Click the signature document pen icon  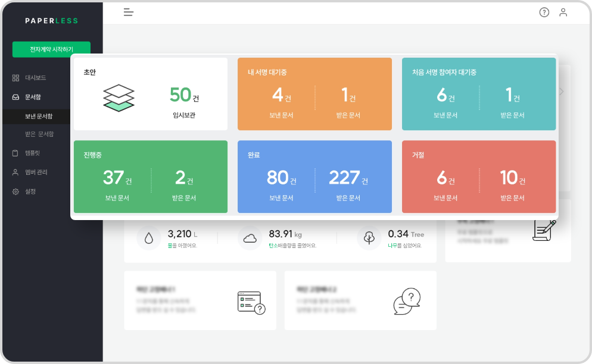pos(544,230)
